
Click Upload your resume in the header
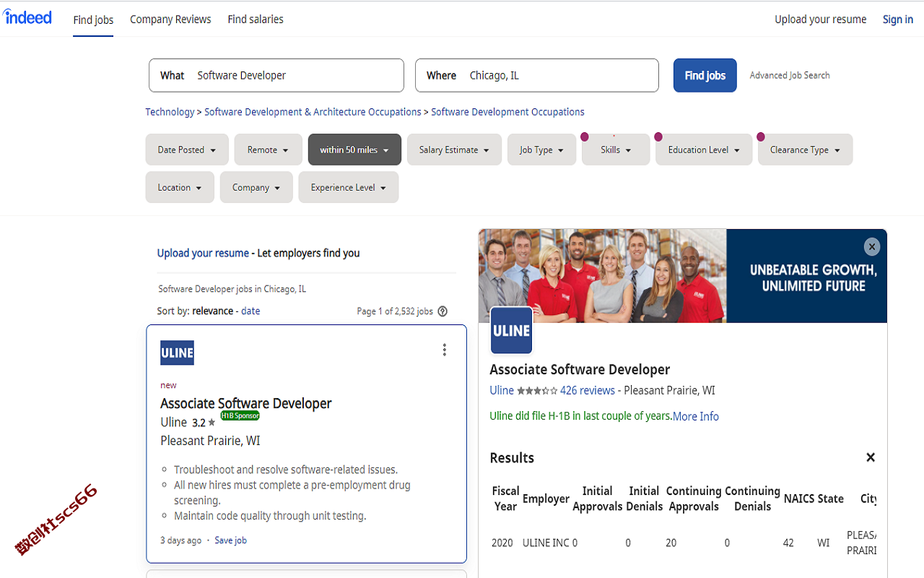pyautogui.click(x=821, y=20)
